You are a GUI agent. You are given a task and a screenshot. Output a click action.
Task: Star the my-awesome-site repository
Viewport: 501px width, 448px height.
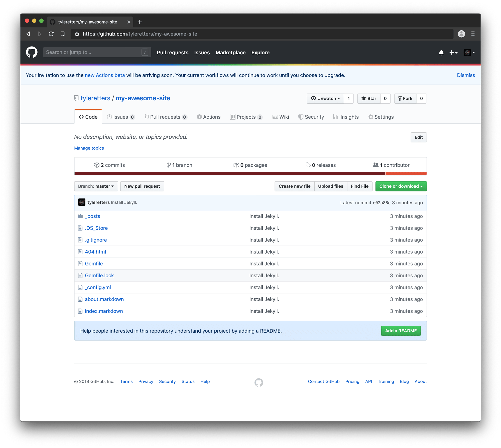(369, 98)
